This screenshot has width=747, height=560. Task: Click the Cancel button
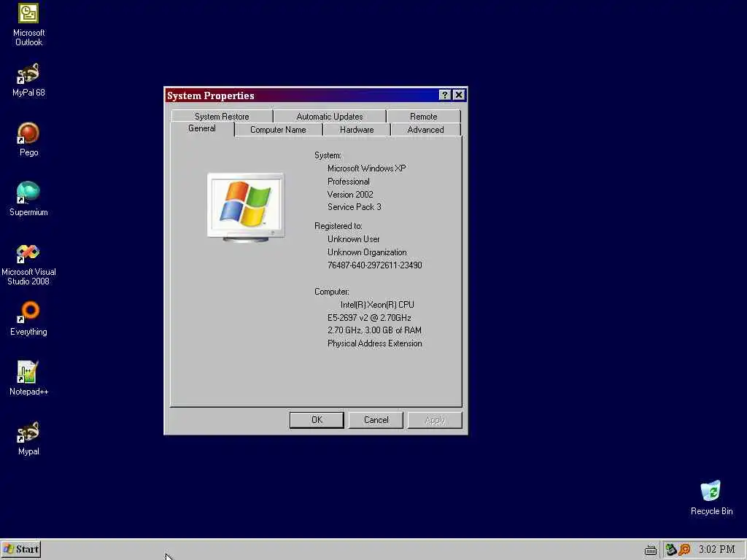coord(376,420)
